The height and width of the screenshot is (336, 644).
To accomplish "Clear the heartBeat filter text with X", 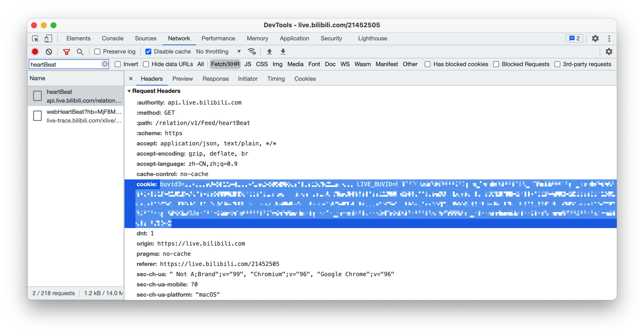I will tap(105, 64).
